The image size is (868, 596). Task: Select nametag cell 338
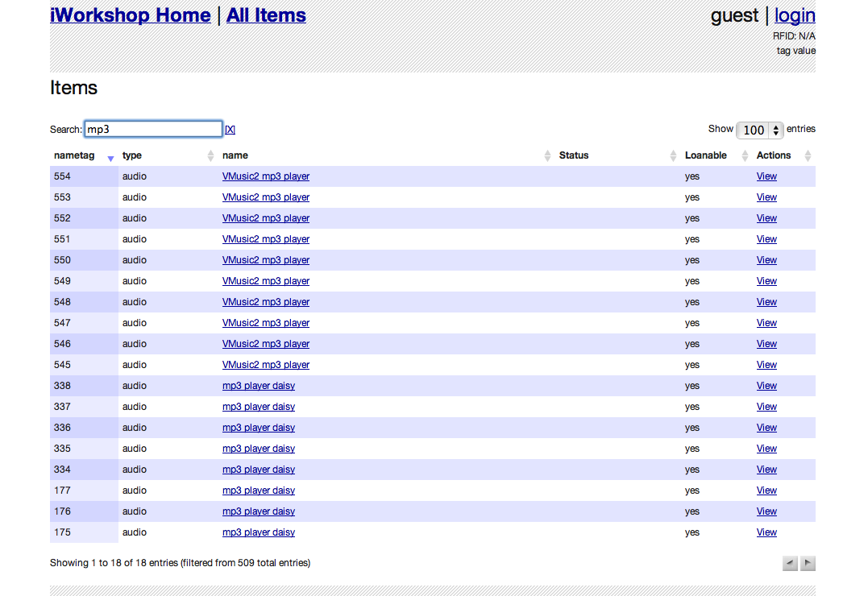pyautogui.click(x=84, y=386)
